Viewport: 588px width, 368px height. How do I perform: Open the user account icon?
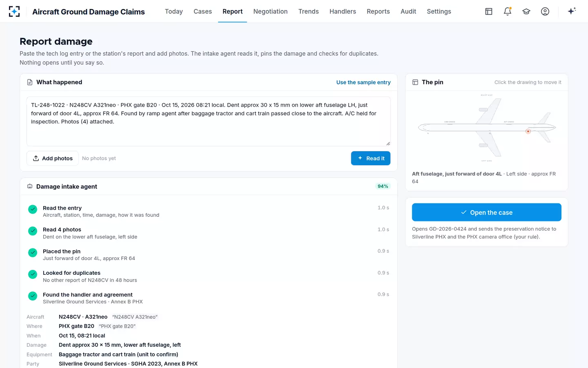tap(545, 11)
